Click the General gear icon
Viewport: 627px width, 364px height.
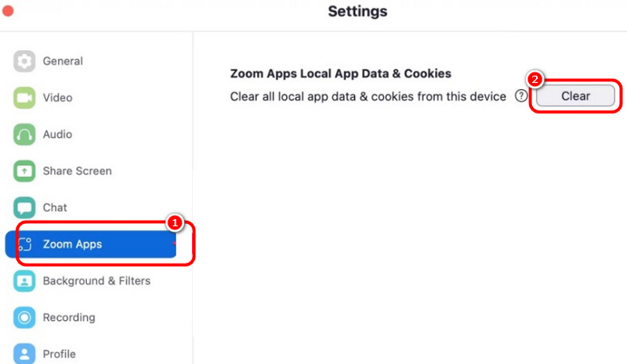25,61
